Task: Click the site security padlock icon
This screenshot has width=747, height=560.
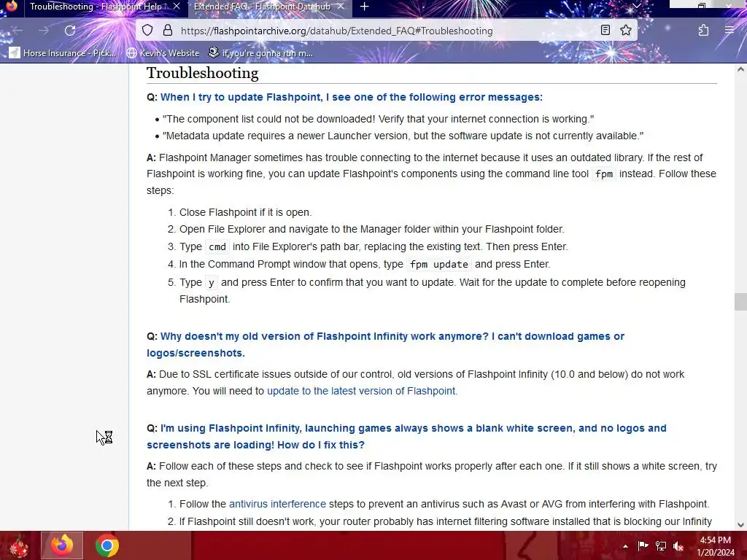Action: click(x=167, y=31)
